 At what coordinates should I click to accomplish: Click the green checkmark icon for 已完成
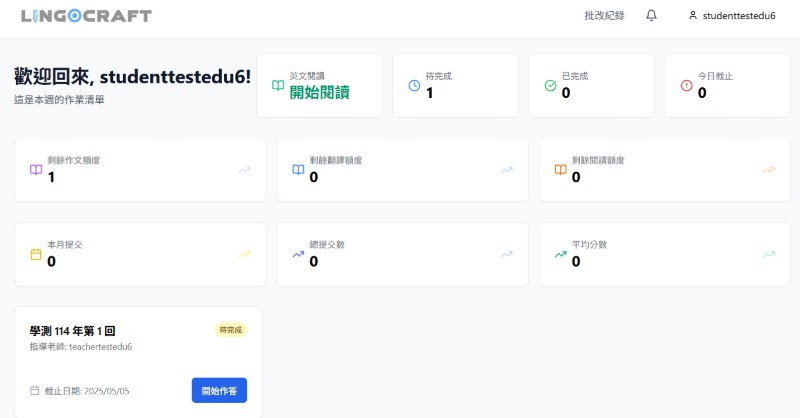pyautogui.click(x=550, y=86)
